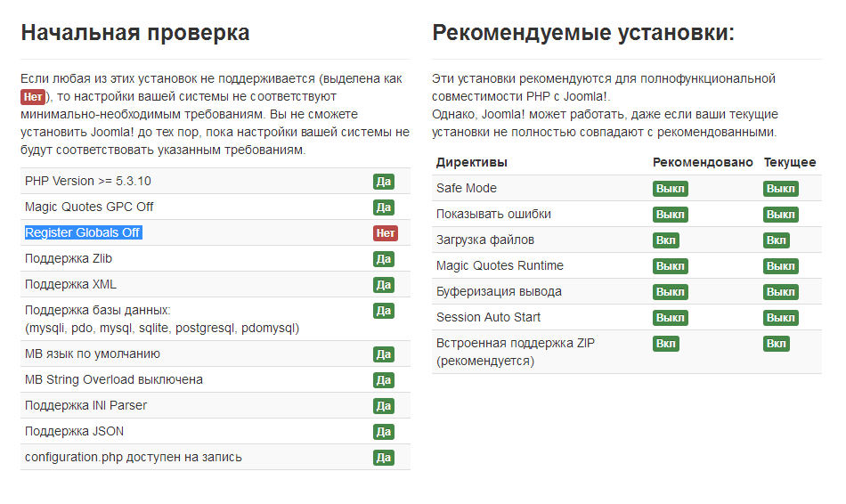Screen dimensions: 846x504
Task: Click the Рекомендовано column header
Action: click(x=703, y=162)
